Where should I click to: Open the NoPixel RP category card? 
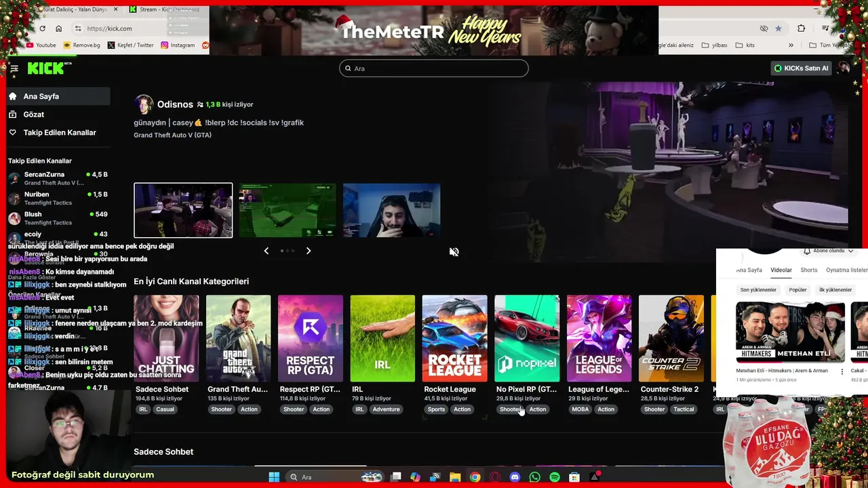(x=527, y=338)
